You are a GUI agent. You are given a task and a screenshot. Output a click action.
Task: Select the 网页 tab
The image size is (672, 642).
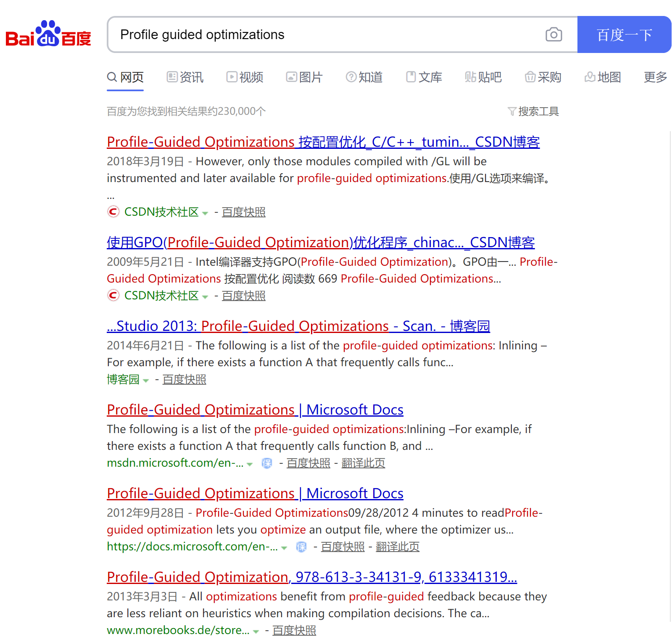125,77
